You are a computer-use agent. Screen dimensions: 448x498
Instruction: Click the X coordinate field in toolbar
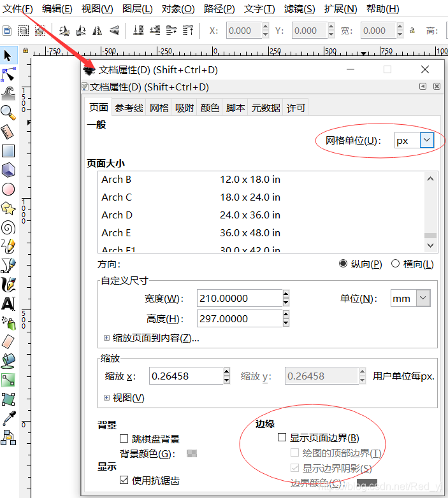[243, 31]
